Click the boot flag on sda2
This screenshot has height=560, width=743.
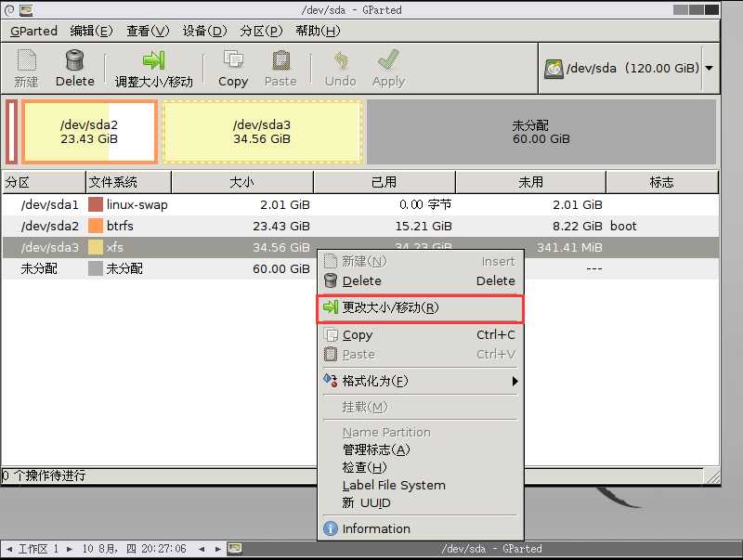click(x=623, y=226)
